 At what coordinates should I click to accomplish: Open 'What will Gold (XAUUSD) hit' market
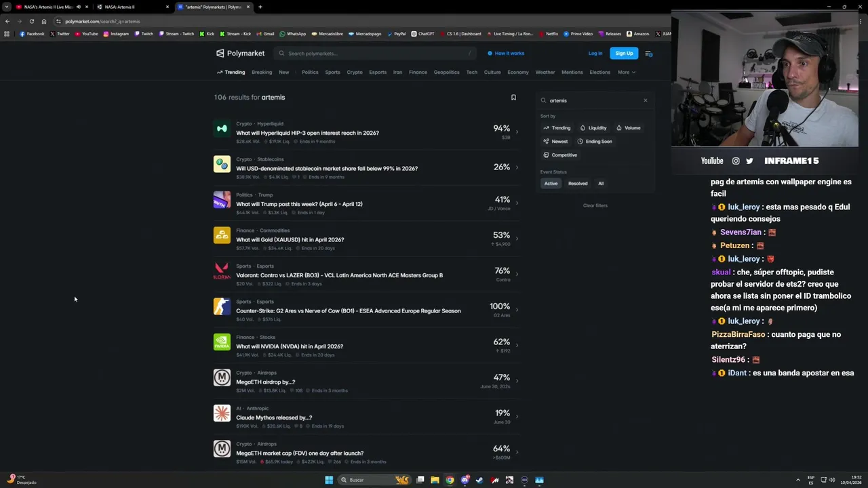pos(290,239)
